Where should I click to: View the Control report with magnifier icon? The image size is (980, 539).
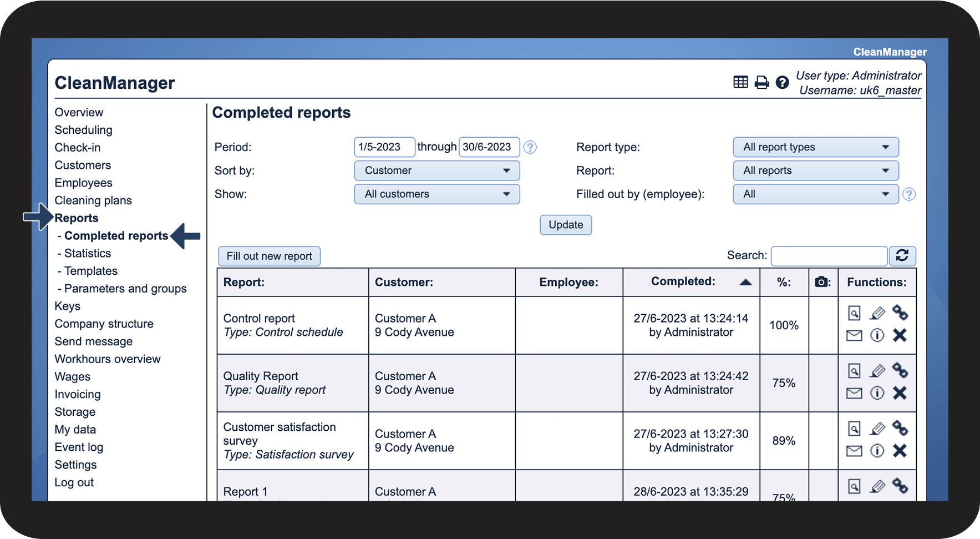coord(854,313)
